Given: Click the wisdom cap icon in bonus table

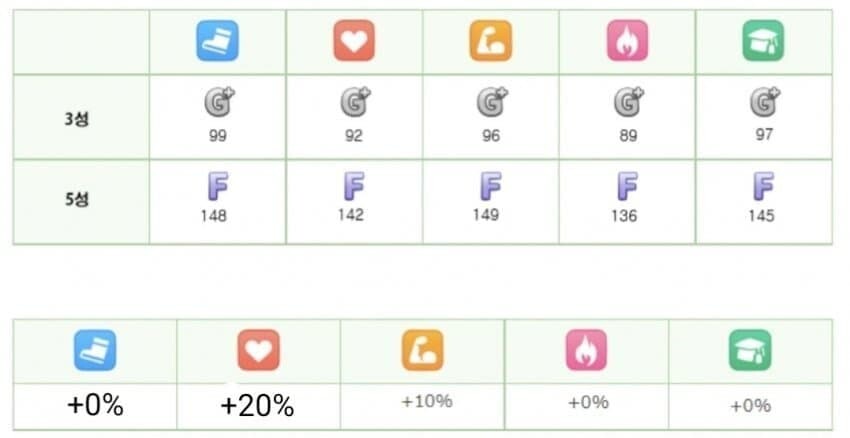Looking at the screenshot, I should click(x=750, y=350).
